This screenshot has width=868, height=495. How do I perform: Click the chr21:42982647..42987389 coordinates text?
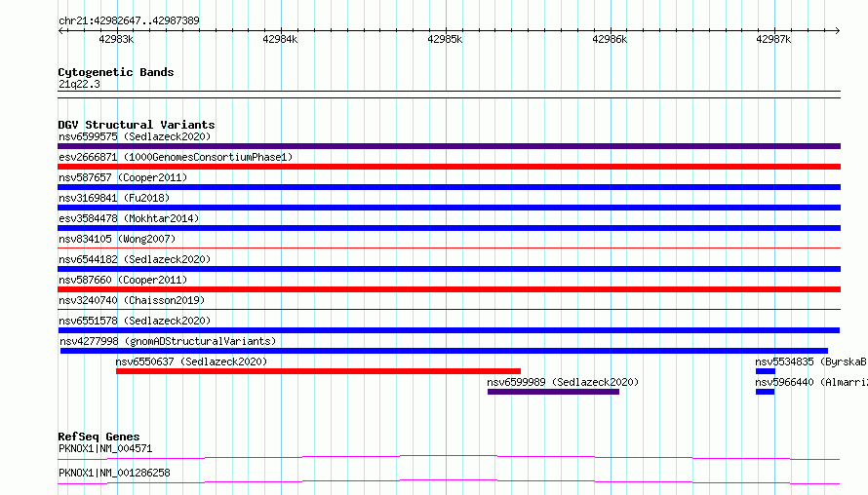(129, 20)
